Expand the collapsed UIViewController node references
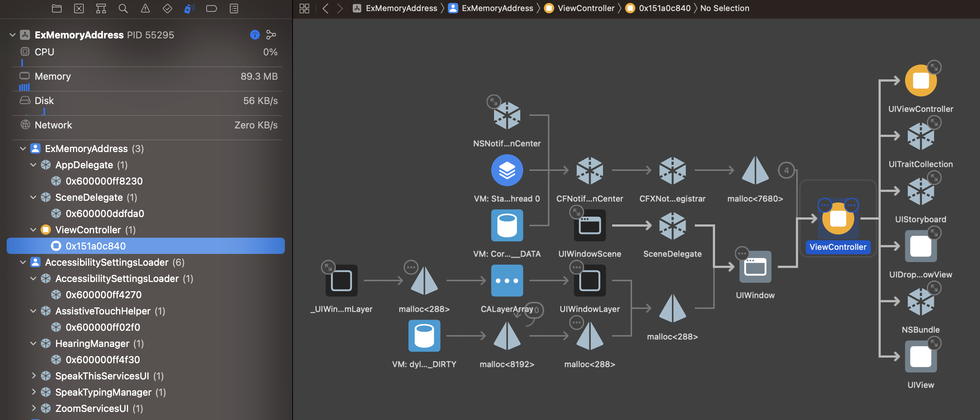Screen dimensions: 980x420 click(934, 67)
